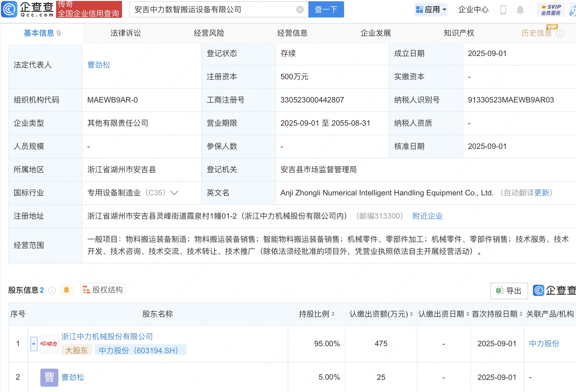Expand shareholder row plus icon for 浙江中力机械
The width and height of the screenshot is (576, 392).
pyautogui.click(x=34, y=344)
